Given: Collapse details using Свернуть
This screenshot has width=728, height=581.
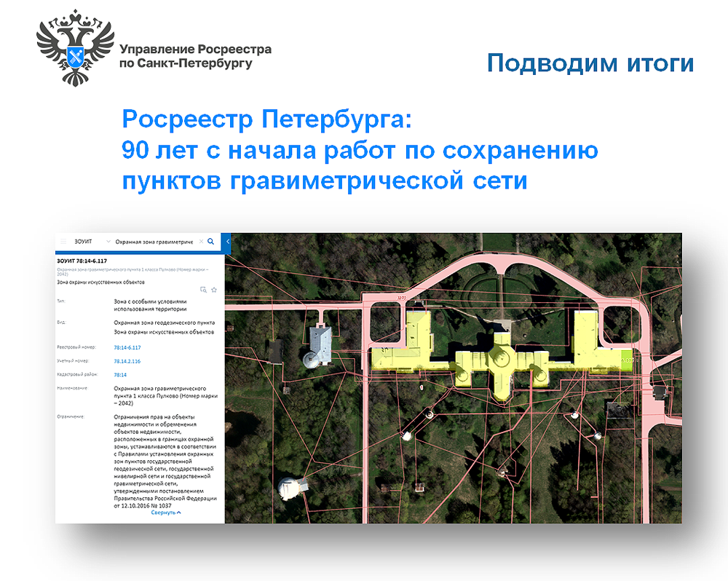Looking at the screenshot, I should [x=166, y=513].
